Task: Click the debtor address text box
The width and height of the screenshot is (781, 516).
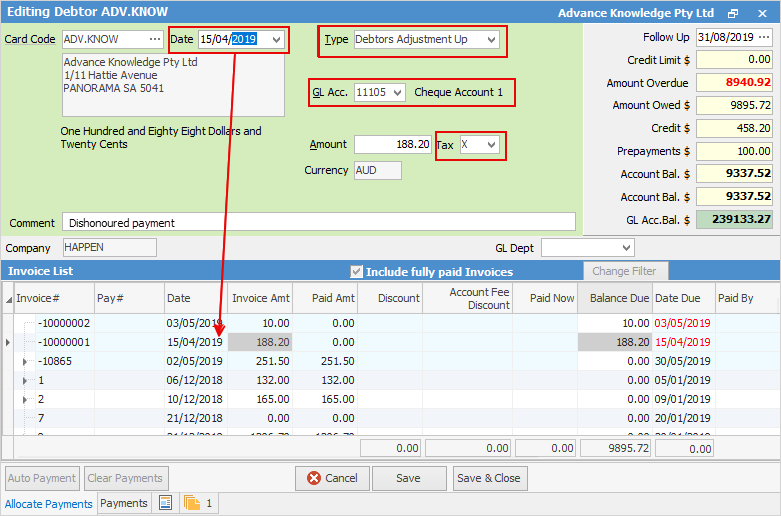Action: click(x=173, y=85)
